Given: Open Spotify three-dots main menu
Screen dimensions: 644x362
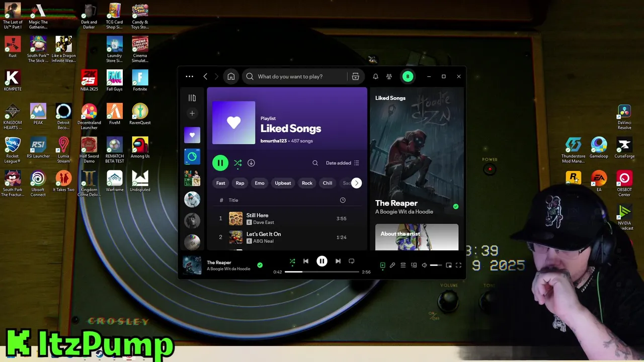Looking at the screenshot, I should point(189,76).
